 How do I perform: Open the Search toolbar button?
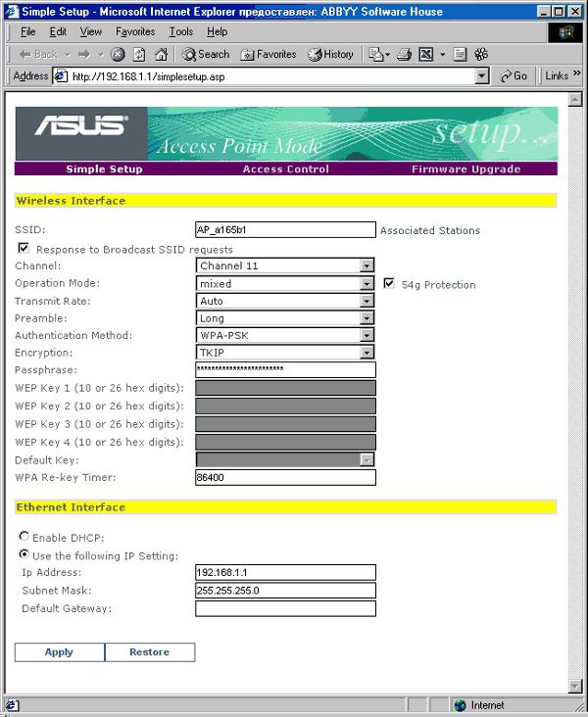coord(206,55)
